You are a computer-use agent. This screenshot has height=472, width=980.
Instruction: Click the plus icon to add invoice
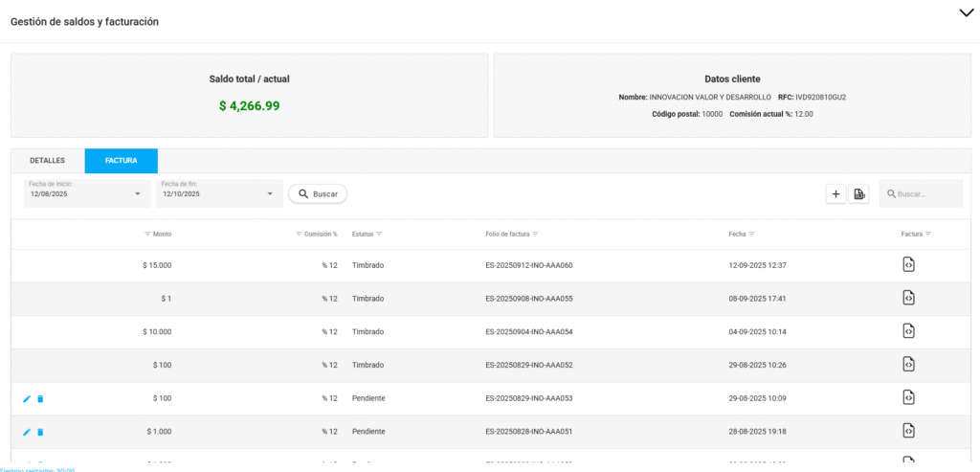tap(835, 194)
